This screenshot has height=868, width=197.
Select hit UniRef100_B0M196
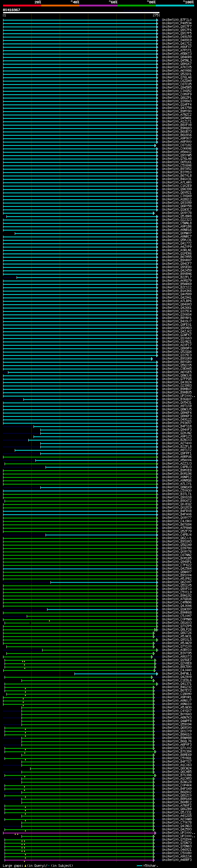point(176,474)
